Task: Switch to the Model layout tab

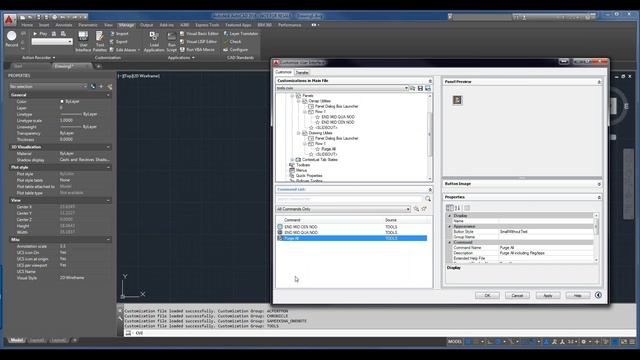Action: (17, 340)
